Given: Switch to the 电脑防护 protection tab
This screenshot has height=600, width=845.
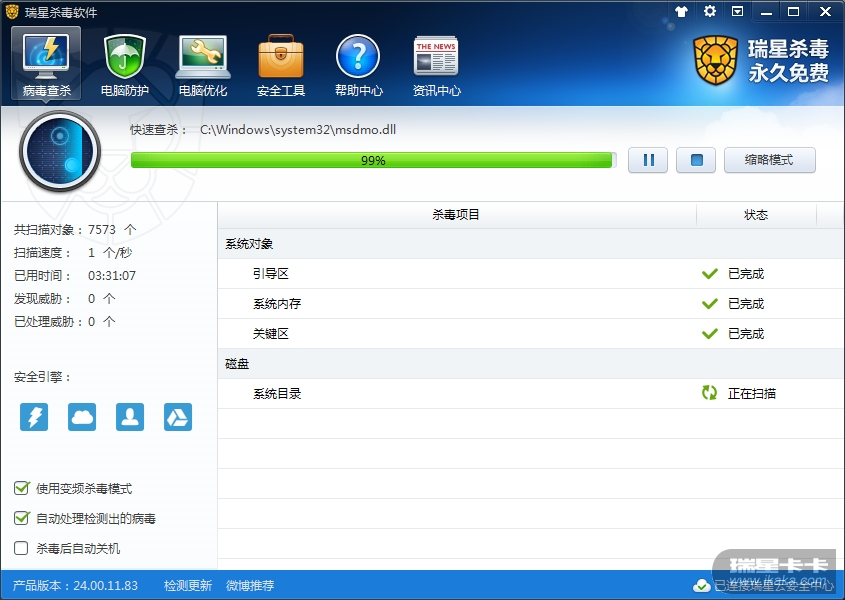Looking at the screenshot, I should point(124,65).
